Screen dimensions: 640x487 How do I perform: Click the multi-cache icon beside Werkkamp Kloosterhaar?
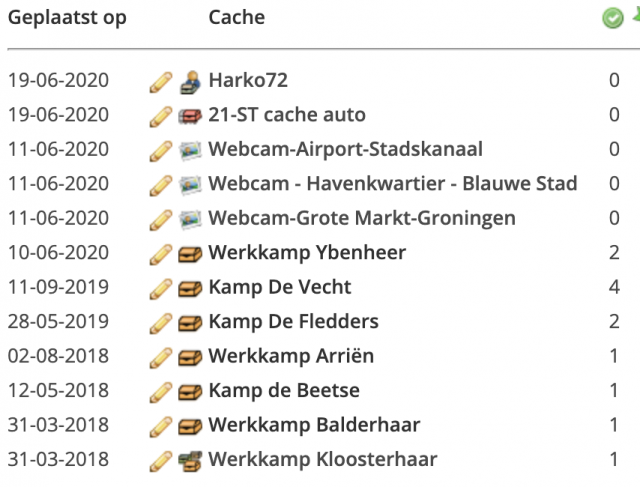(x=190, y=461)
